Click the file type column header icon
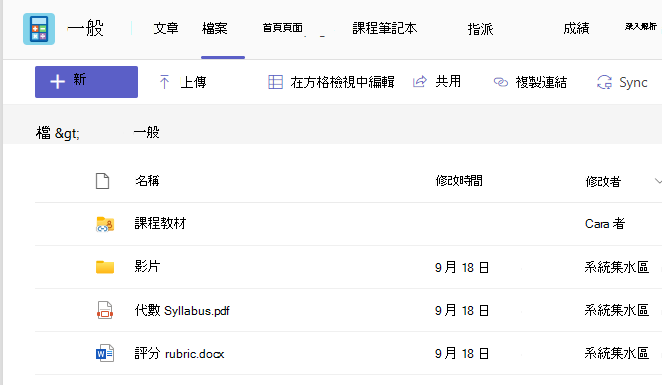 [x=102, y=181]
